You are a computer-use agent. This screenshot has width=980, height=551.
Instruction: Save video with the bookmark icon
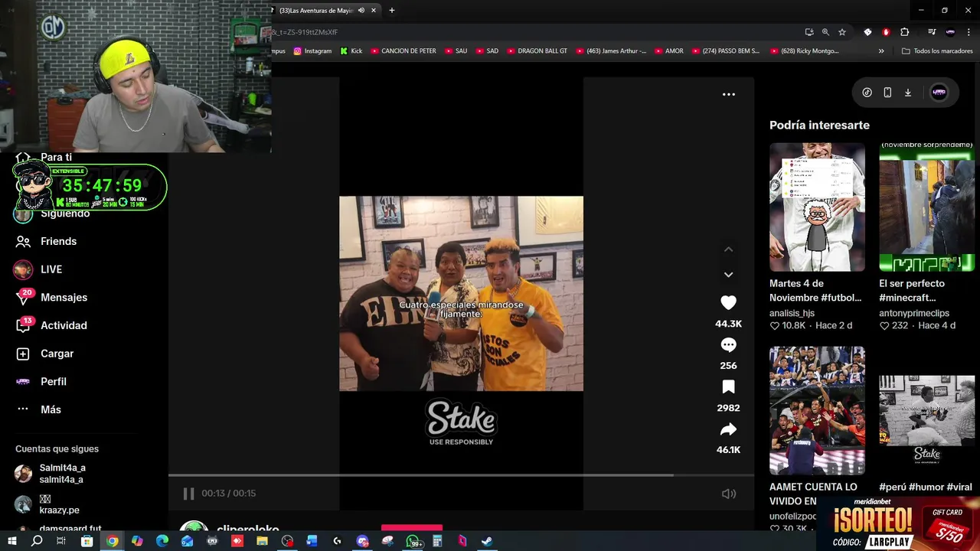[728, 387]
